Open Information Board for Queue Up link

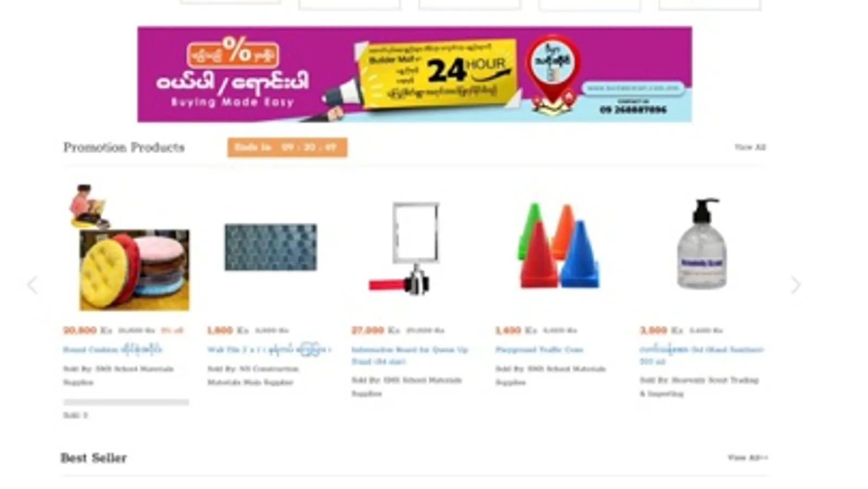pos(409,355)
